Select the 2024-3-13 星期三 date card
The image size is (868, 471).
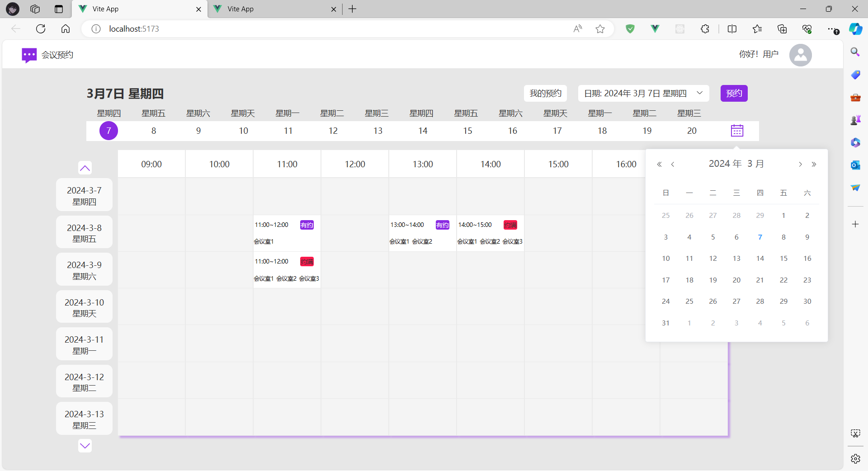click(85, 419)
